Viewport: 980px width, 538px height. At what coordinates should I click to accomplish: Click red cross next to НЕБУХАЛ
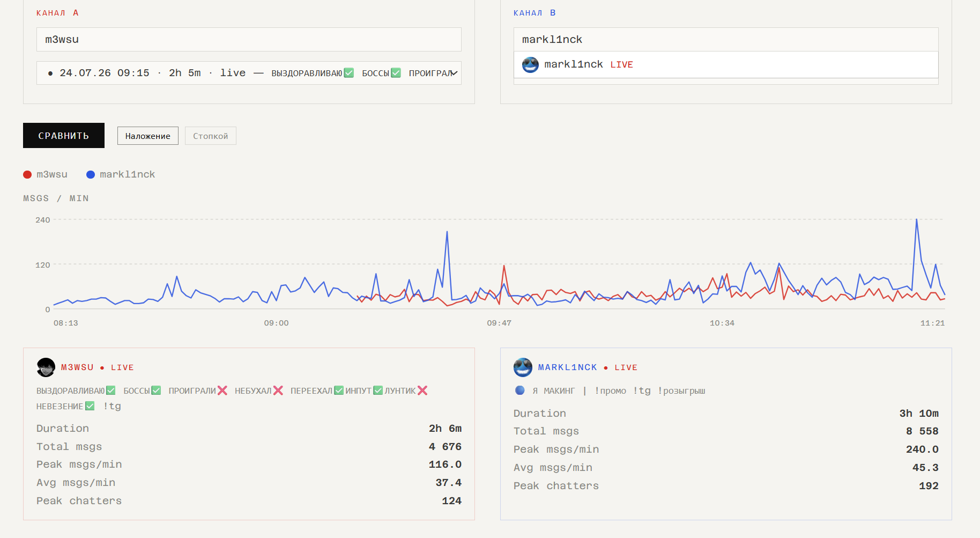pos(278,390)
